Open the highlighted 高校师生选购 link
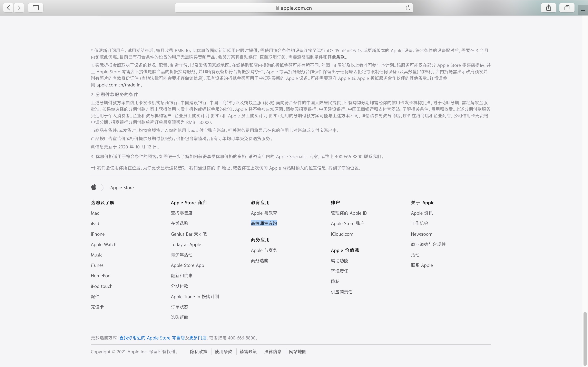This screenshot has width=588, height=367. click(264, 223)
